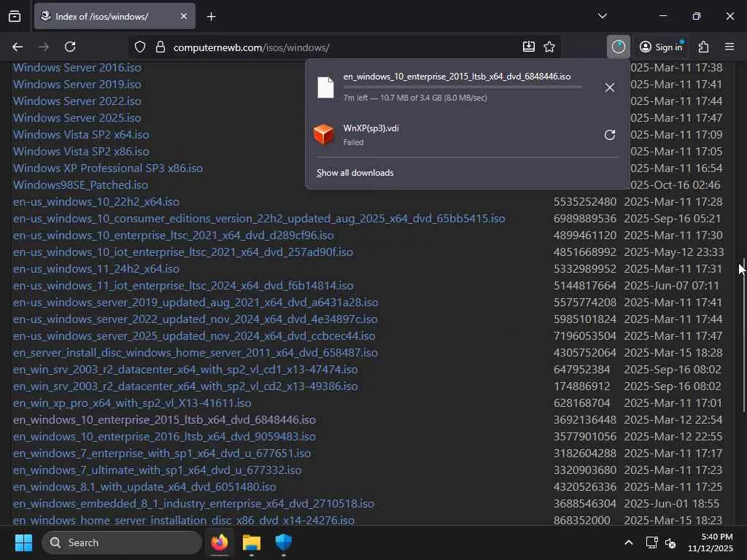Download en-us_windows_10_22h2_x64.iso

(x=96, y=202)
